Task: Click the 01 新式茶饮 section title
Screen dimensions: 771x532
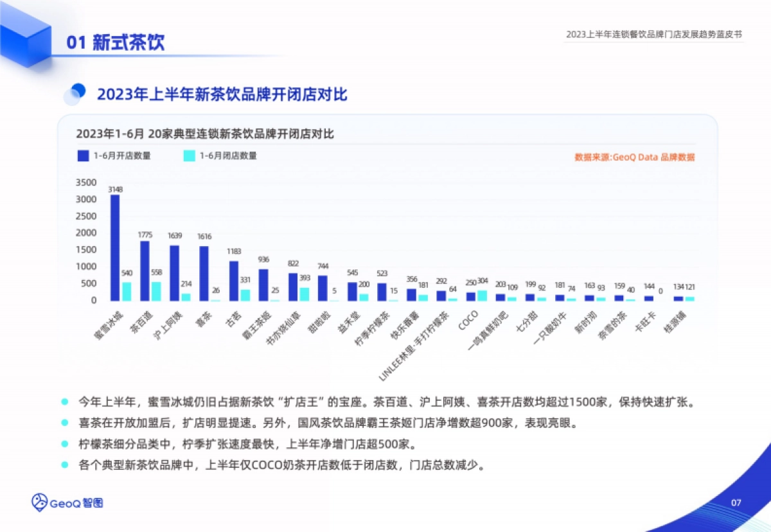Action: click(116, 43)
